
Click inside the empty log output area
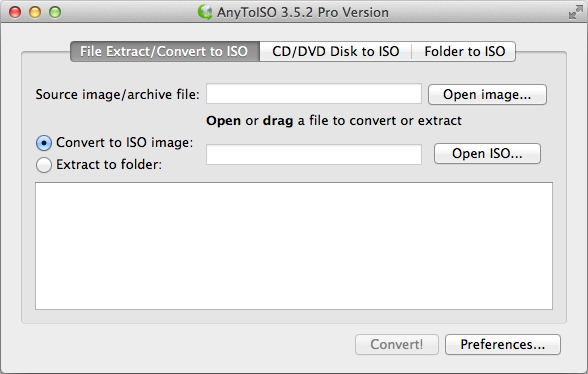coord(294,246)
